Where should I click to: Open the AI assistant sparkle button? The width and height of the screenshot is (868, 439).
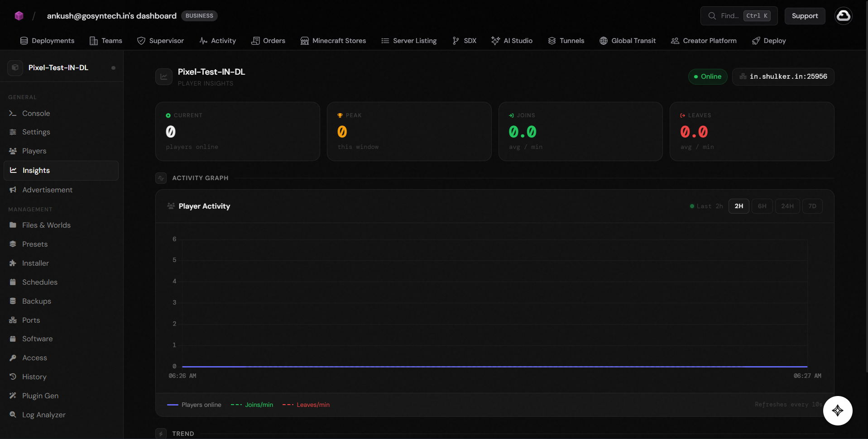click(x=838, y=410)
